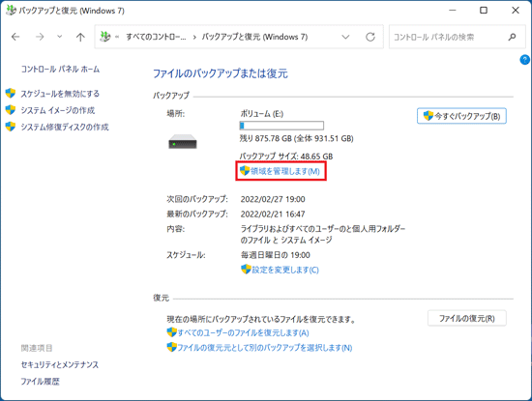This screenshot has width=532, height=401.
Task: Click shield icon beside "システム修復ディスクの作成"
Action: [11, 127]
